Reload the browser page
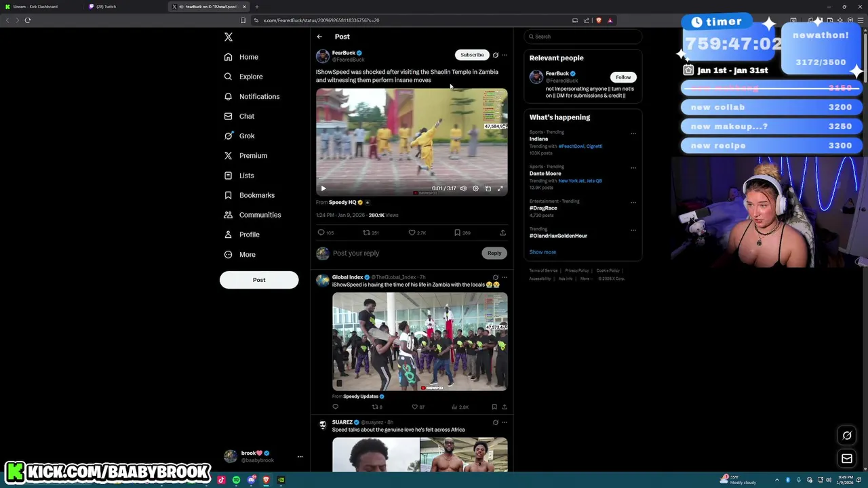Viewport: 868px width, 488px height. 28,20
